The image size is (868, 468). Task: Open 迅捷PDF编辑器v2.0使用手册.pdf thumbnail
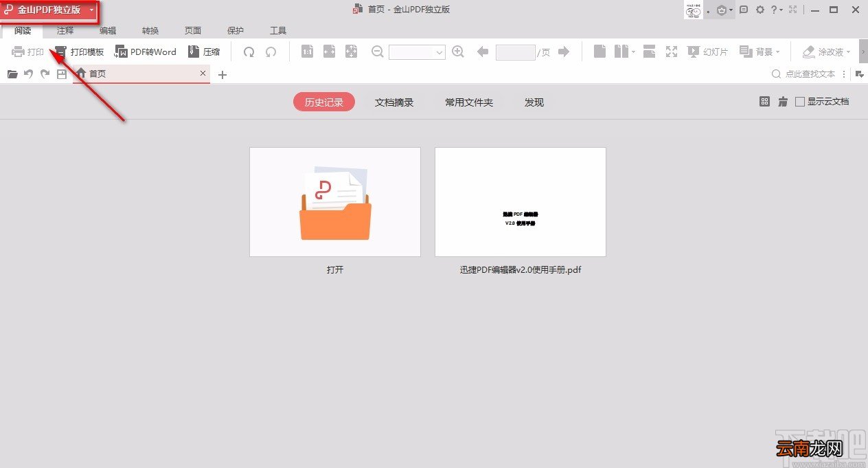521,202
